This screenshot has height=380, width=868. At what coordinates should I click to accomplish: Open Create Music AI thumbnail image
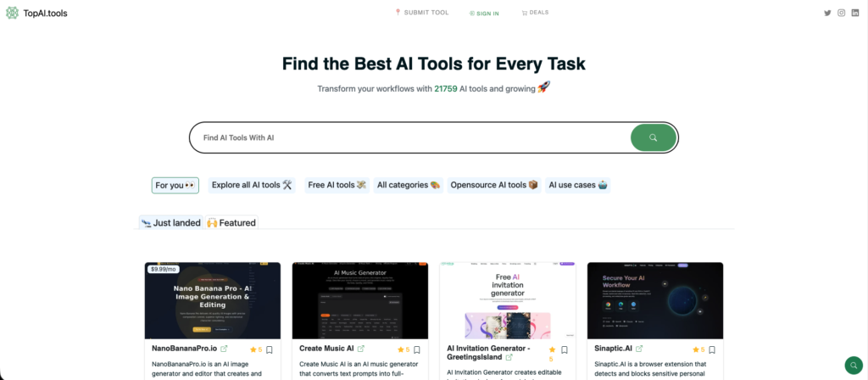[360, 301]
